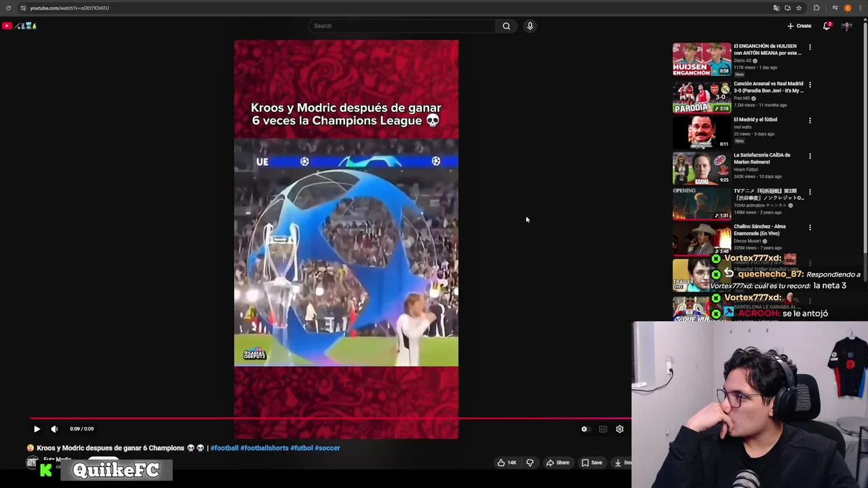Open options menu for La Satisfactoria CAÍDA
The height and width of the screenshot is (488, 868).
click(810, 156)
